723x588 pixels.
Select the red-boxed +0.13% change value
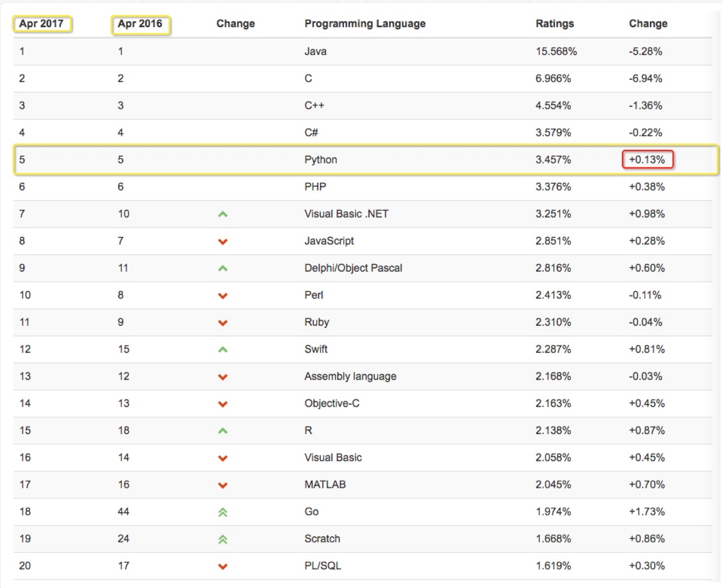[x=648, y=159]
